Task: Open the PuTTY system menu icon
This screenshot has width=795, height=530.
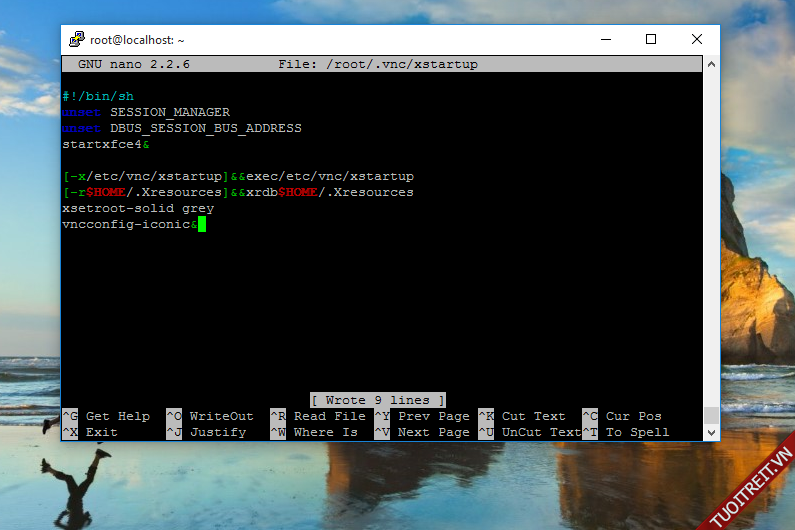Action: [76, 40]
